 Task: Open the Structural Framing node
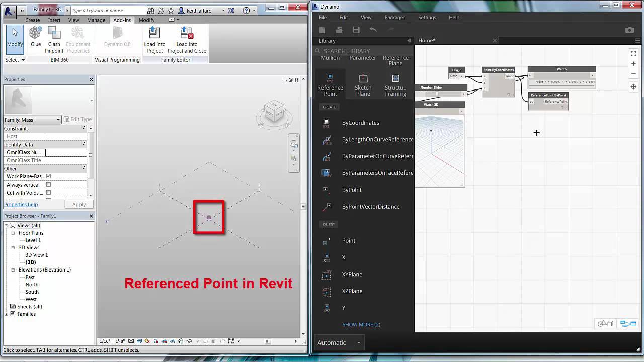395,83
